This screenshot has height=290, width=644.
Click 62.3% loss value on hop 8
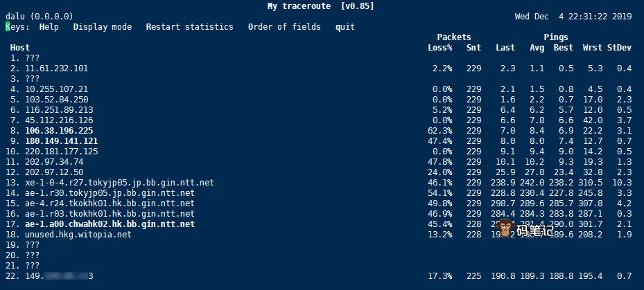click(441, 130)
